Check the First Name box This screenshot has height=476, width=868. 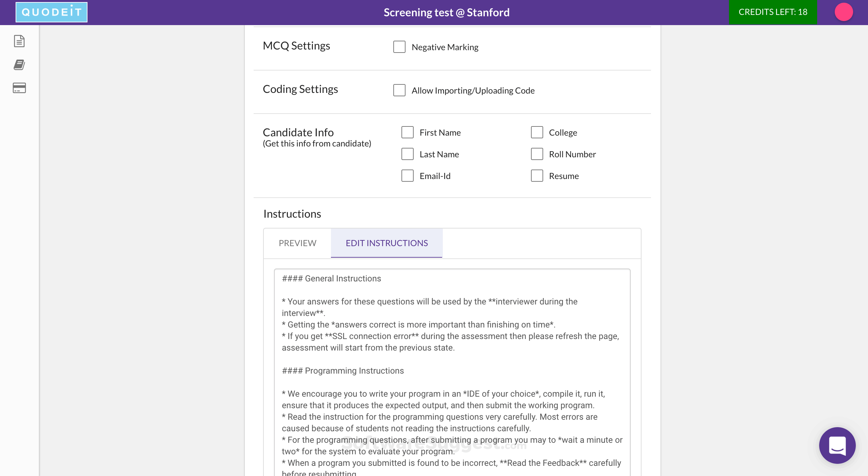click(408, 132)
